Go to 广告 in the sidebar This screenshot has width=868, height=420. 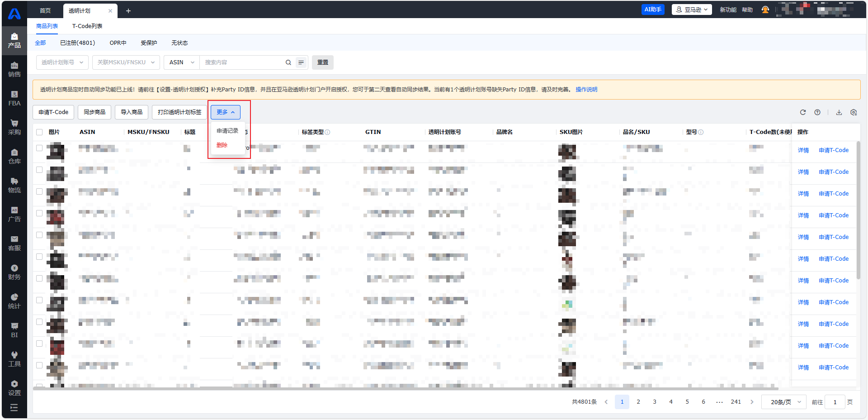[14, 214]
